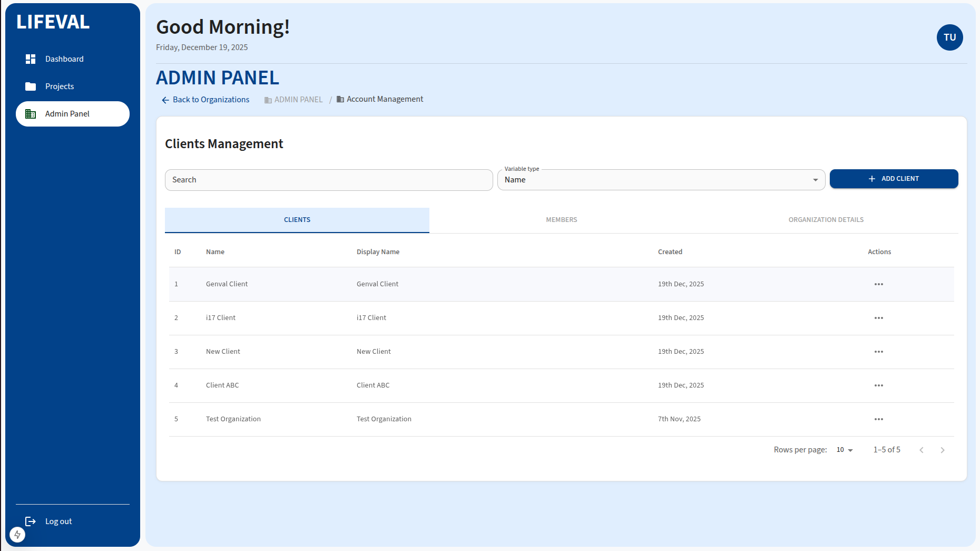Open actions menu for Client ABC row
Screen dimensions: 980x551
[x=878, y=385]
